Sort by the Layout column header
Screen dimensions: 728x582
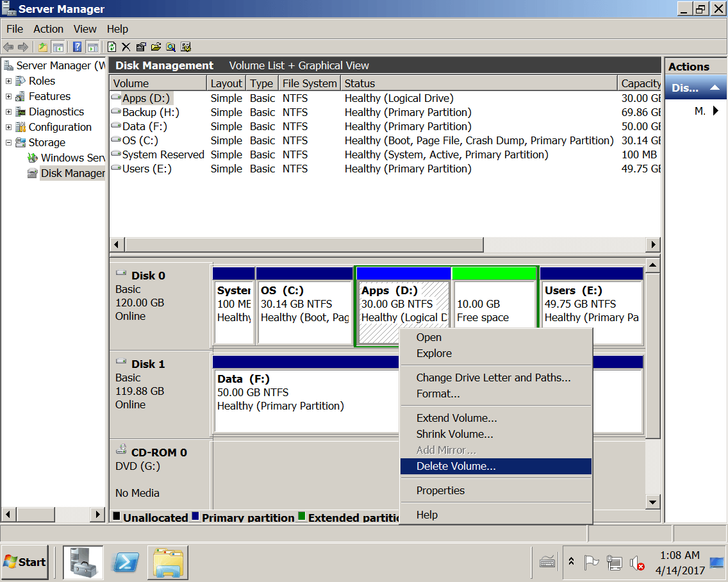pyautogui.click(x=226, y=83)
